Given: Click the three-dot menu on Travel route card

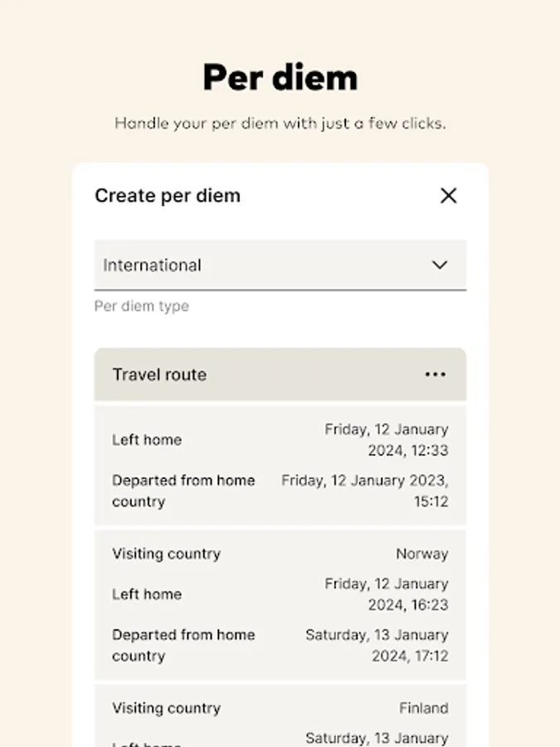Looking at the screenshot, I should (435, 374).
